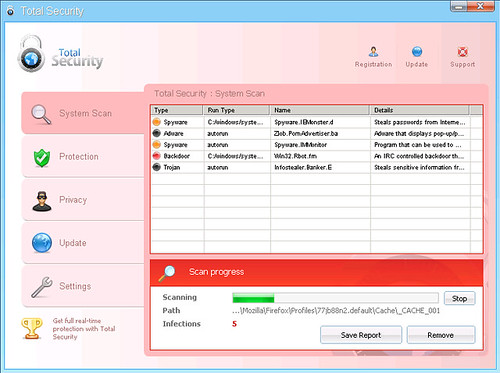The image size is (500, 373).
Task: Sort by the Type column header
Action: 177,110
